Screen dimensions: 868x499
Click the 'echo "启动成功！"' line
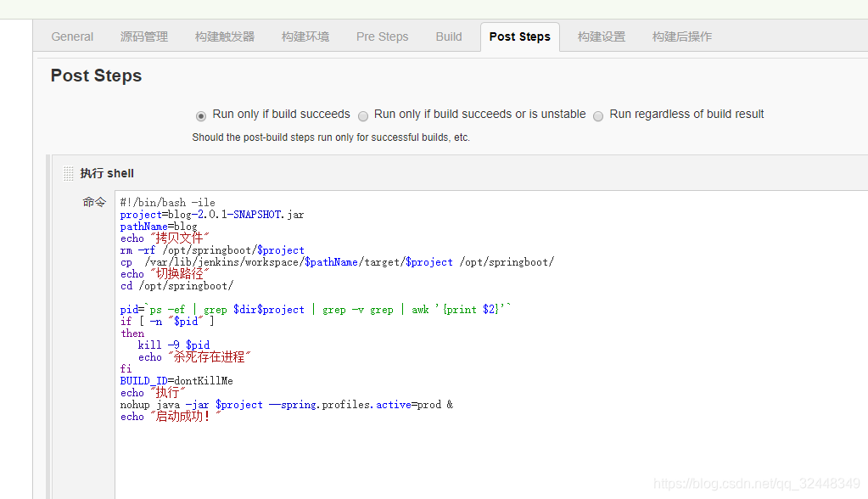171,417
